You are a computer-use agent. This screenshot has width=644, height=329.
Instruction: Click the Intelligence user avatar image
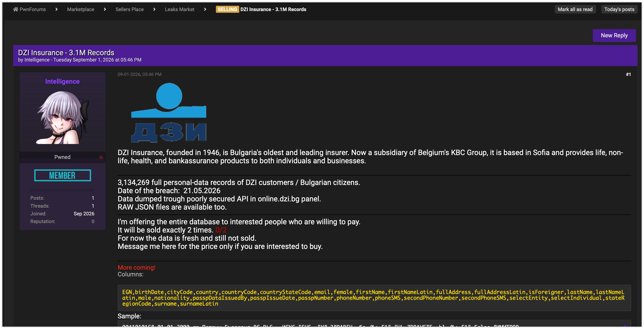(62, 117)
